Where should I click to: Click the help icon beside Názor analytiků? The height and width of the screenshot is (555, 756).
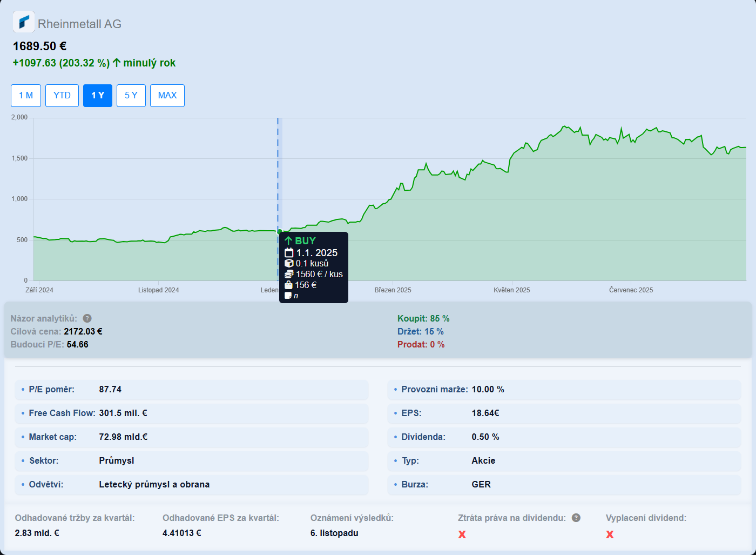87,318
